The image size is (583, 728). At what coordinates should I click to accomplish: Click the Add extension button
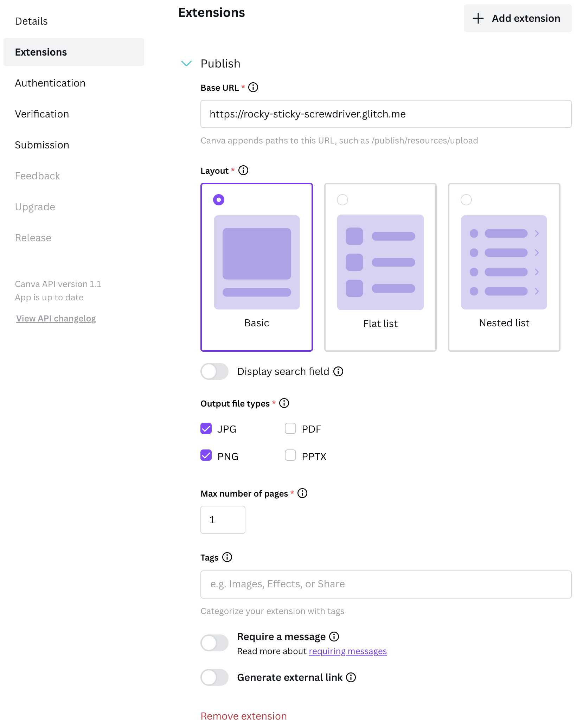click(x=518, y=19)
